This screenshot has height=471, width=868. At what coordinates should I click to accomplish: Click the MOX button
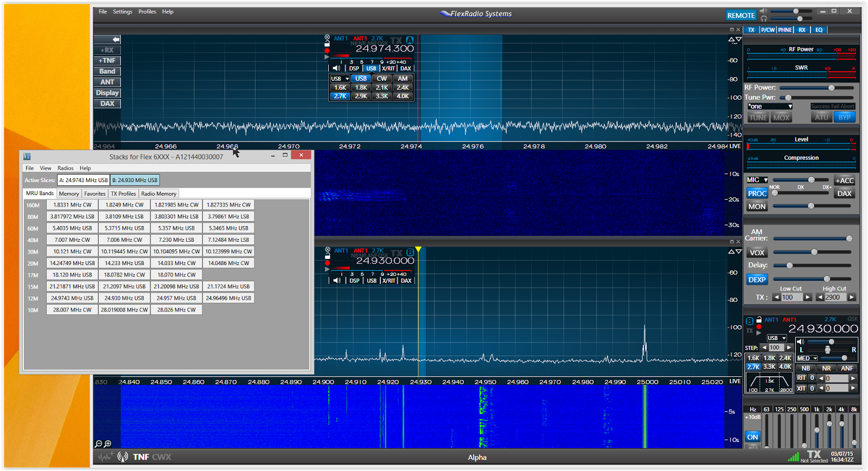click(x=781, y=117)
